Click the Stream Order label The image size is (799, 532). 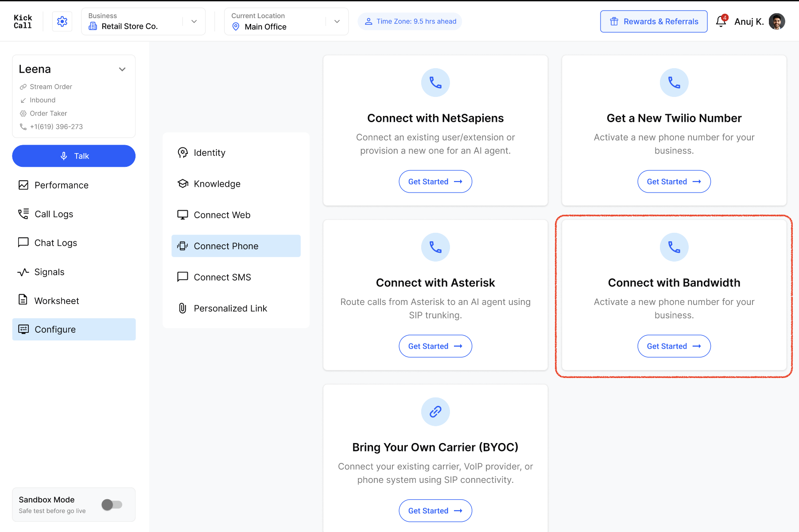(51, 87)
